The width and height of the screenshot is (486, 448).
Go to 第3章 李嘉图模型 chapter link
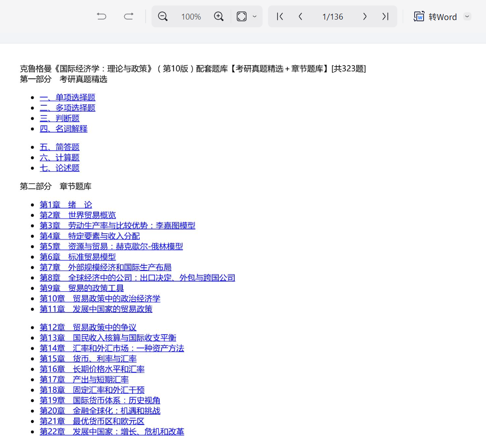pyautogui.click(x=117, y=226)
